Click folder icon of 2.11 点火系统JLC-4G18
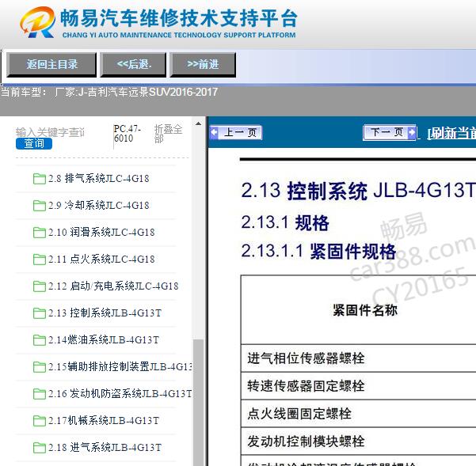Screen dimensions: 476x466 [39, 260]
